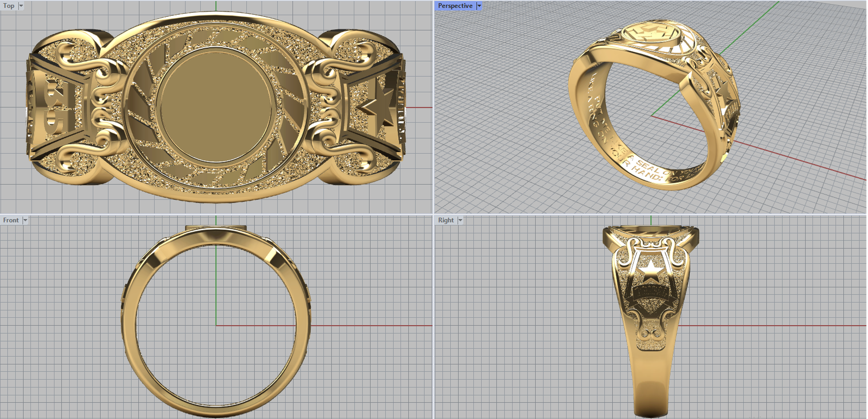Click the star emblem in Top view
The width and height of the screenshot is (868, 419).
pos(377,105)
